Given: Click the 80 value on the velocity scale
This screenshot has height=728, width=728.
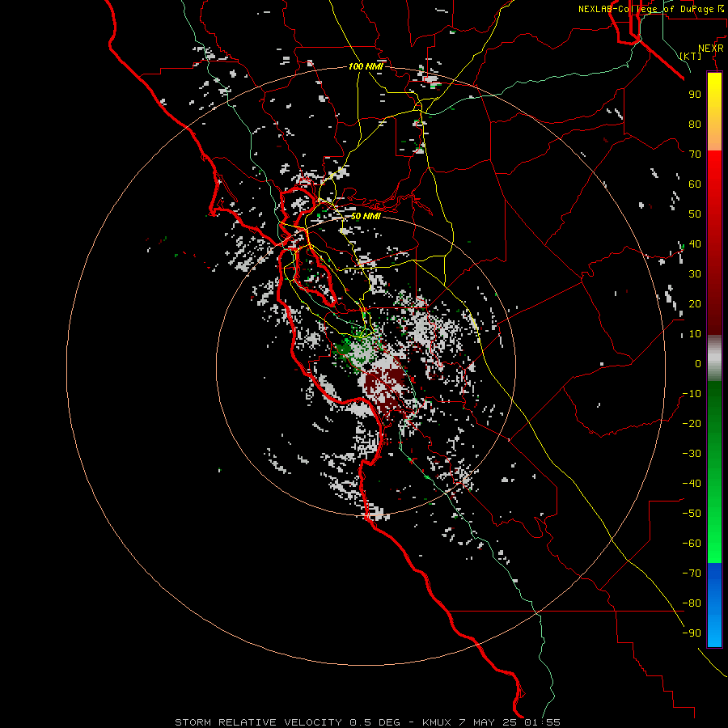Looking at the screenshot, I should 695,124.
